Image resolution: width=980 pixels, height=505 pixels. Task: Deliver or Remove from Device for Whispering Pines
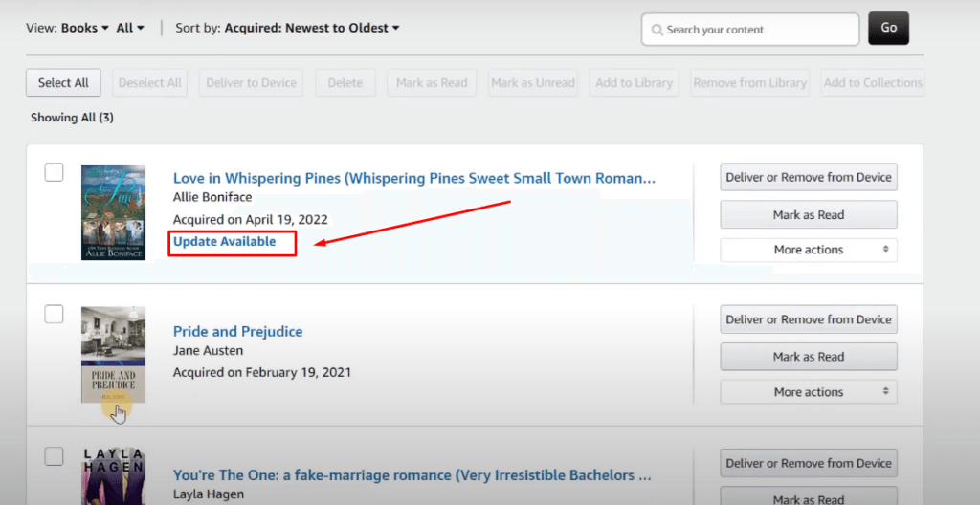click(x=809, y=177)
